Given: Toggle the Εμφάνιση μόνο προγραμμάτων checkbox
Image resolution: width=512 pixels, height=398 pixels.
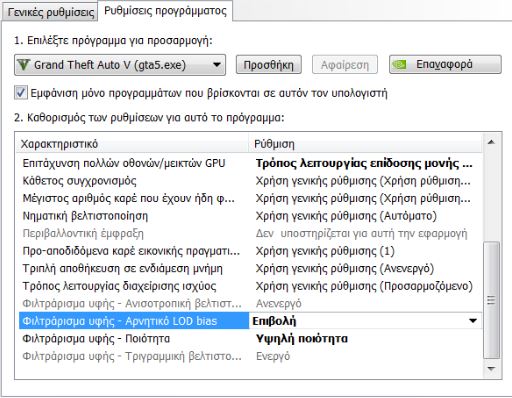Looking at the screenshot, I should pos(21,93).
